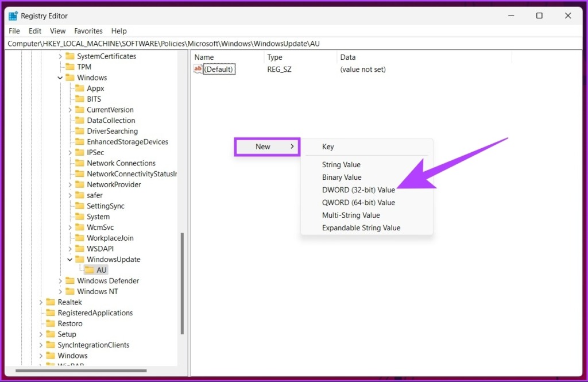Expand the SystemCertificates key
The image size is (588, 382).
click(x=60, y=56)
